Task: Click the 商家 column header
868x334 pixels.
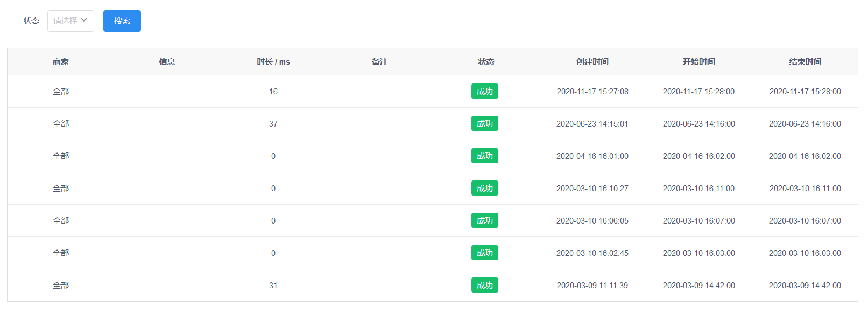Action: (61, 62)
